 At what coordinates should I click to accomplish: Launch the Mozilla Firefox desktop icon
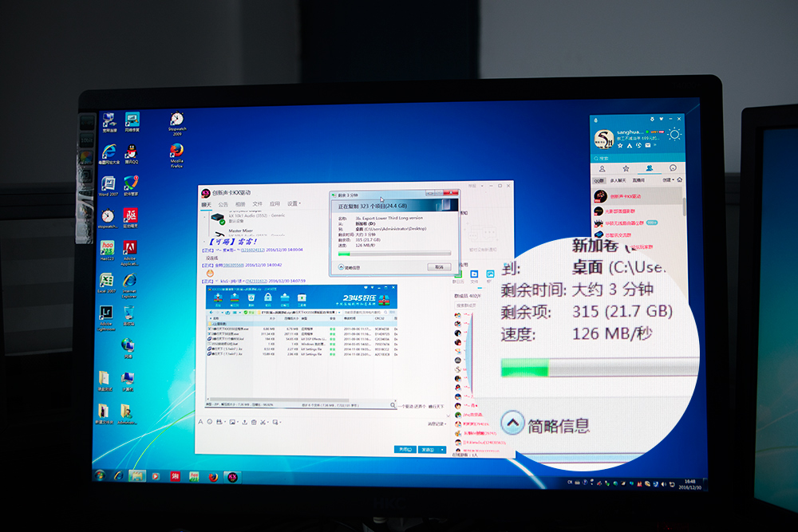click(176, 155)
